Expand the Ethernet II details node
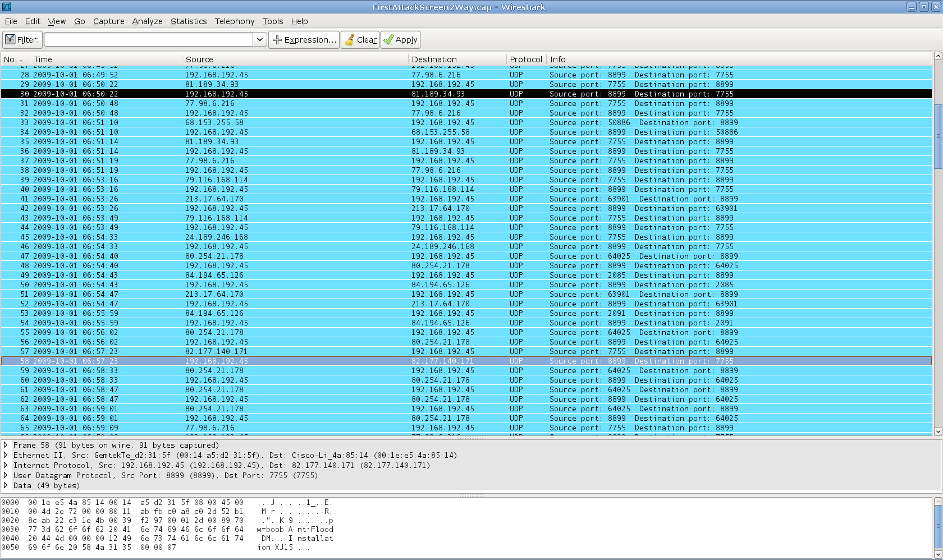 [6, 455]
